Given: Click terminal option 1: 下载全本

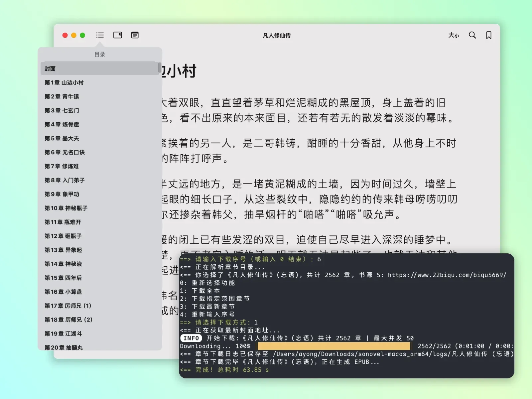Looking at the screenshot, I should point(200,291).
